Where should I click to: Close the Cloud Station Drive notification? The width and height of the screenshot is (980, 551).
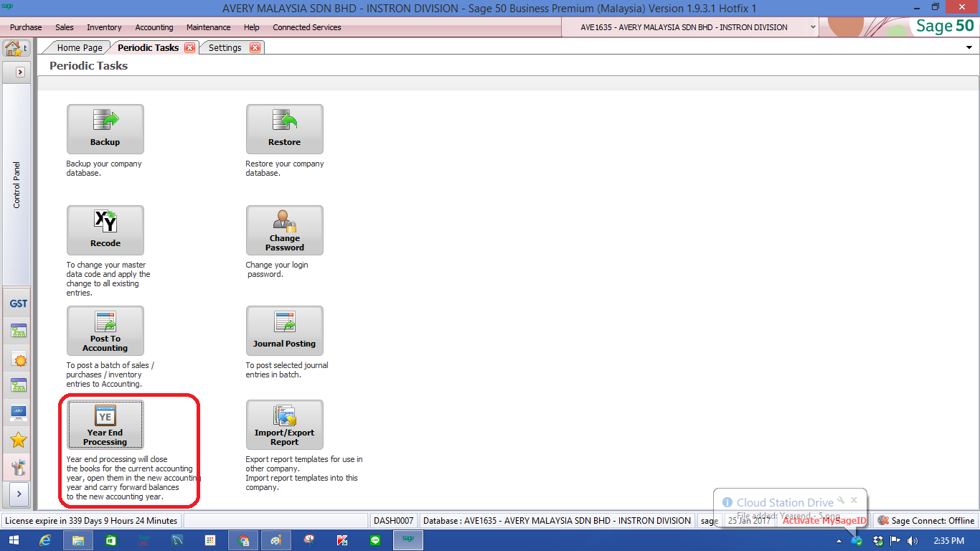click(x=854, y=500)
